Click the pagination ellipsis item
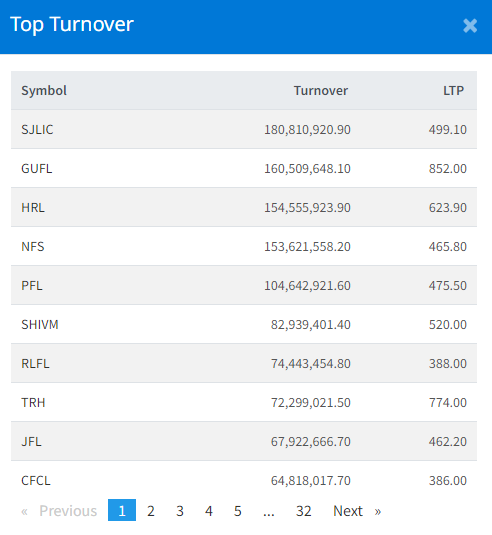This screenshot has width=492, height=535. coord(269,510)
